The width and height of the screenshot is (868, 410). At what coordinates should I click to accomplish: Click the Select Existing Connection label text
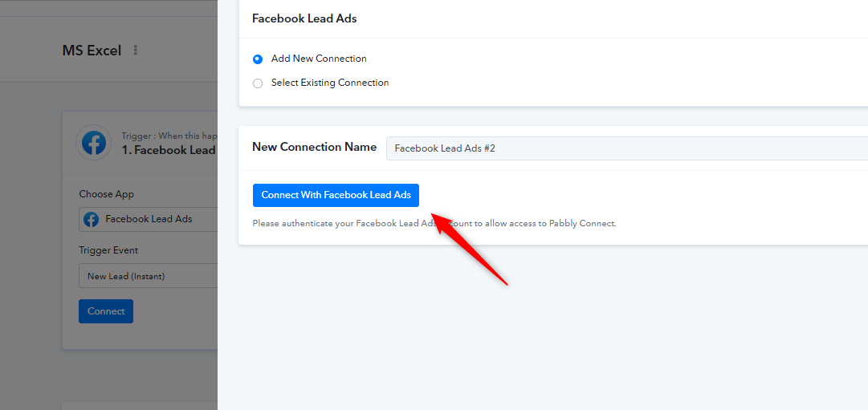[330, 83]
